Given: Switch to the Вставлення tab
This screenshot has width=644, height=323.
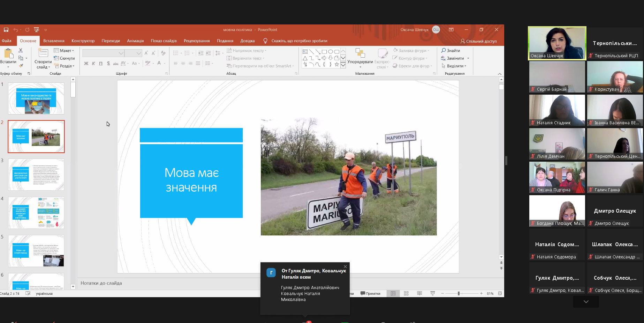Looking at the screenshot, I should pos(54,41).
